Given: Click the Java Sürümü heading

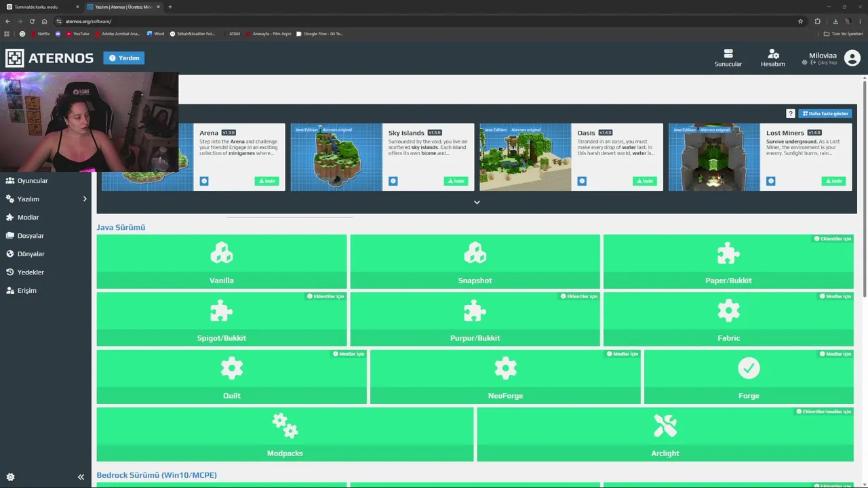Looking at the screenshot, I should [121, 228].
